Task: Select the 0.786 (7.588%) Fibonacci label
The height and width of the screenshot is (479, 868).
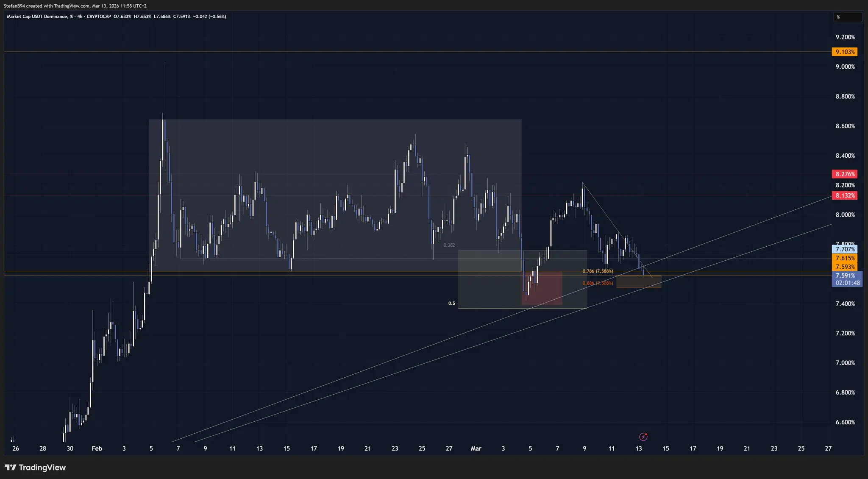Action: click(x=598, y=271)
